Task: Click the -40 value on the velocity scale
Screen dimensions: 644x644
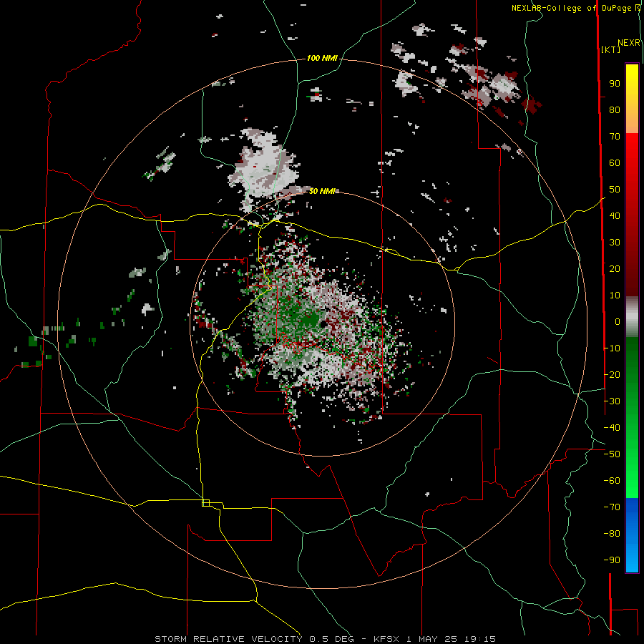Action: click(612, 428)
